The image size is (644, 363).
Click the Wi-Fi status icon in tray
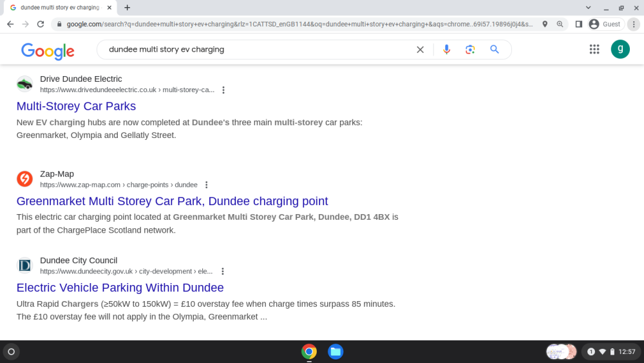coord(603,351)
